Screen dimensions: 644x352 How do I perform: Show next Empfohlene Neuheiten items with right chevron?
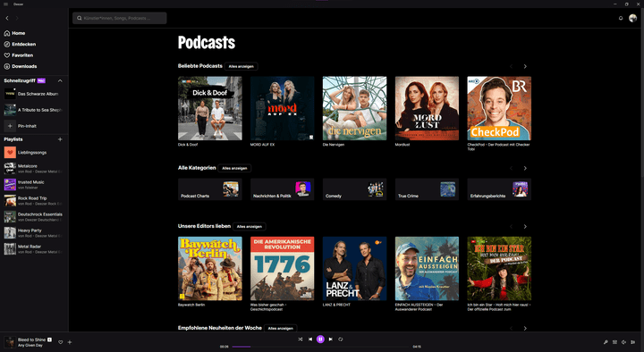tap(525, 328)
